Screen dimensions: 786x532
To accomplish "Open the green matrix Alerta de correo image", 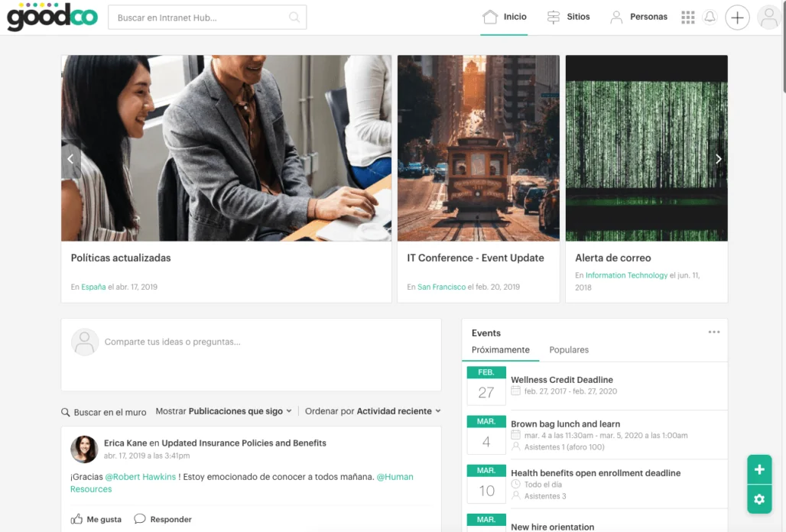I will pos(647,148).
